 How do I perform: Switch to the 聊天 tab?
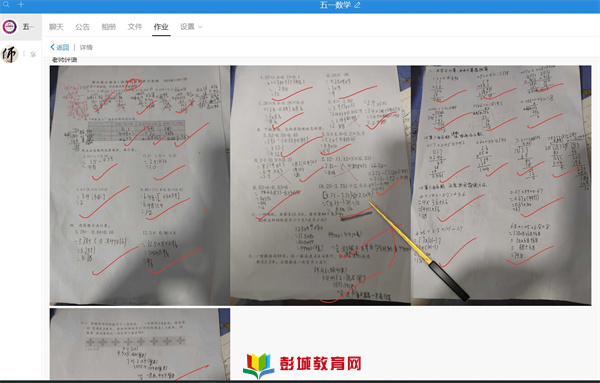coord(56,27)
